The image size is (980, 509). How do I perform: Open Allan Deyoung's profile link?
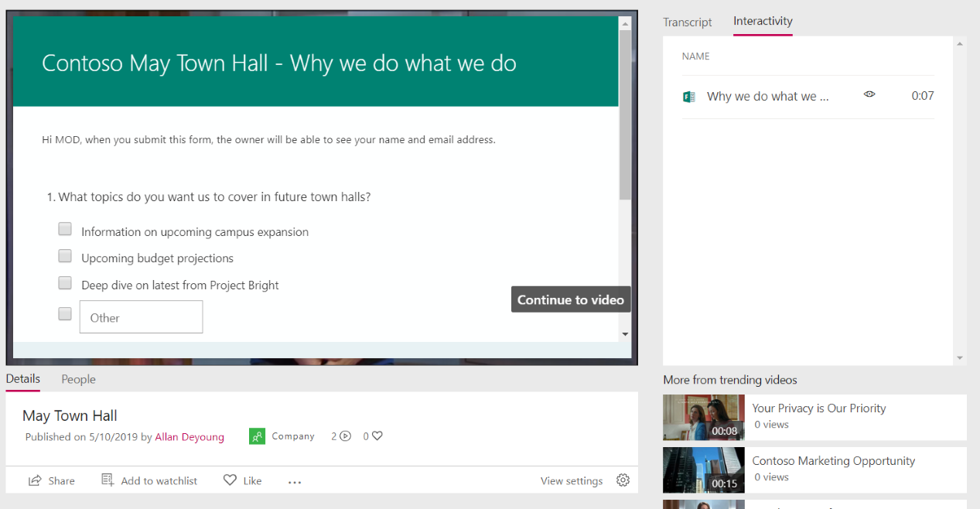[189, 436]
